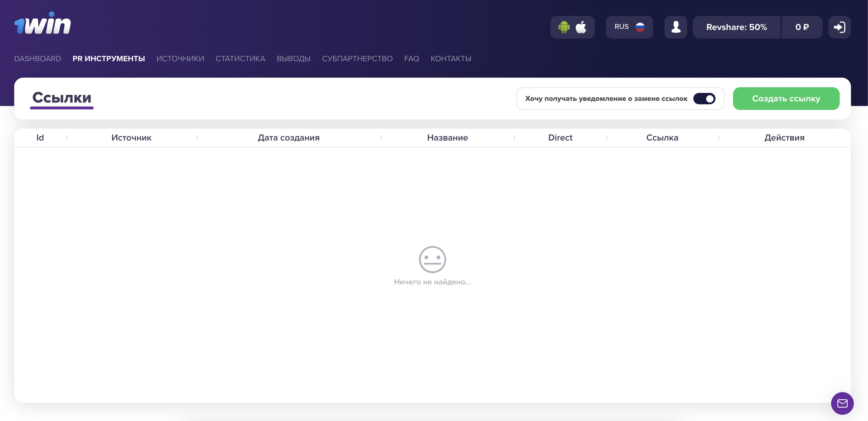Navigate to ВЫВОДЫ page
The width and height of the screenshot is (868, 421).
tap(293, 59)
